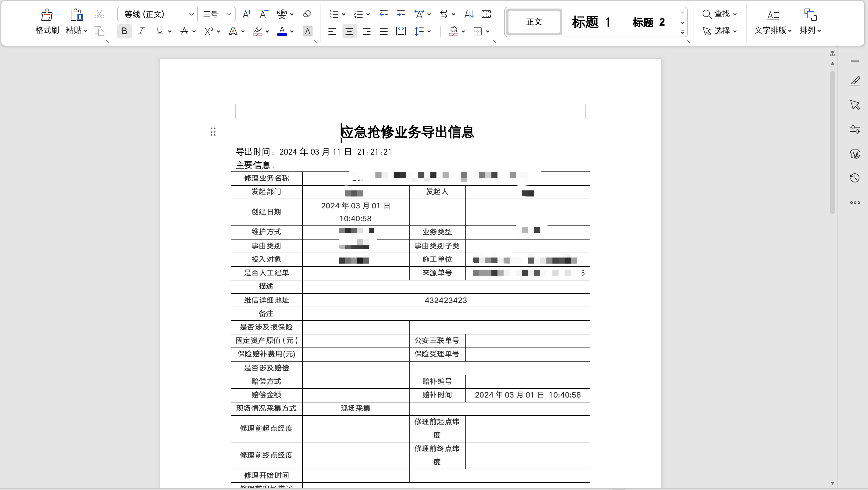Screen dimensions: 868x490
Task: Apply the 标题 2 heading style
Action: tap(649, 22)
